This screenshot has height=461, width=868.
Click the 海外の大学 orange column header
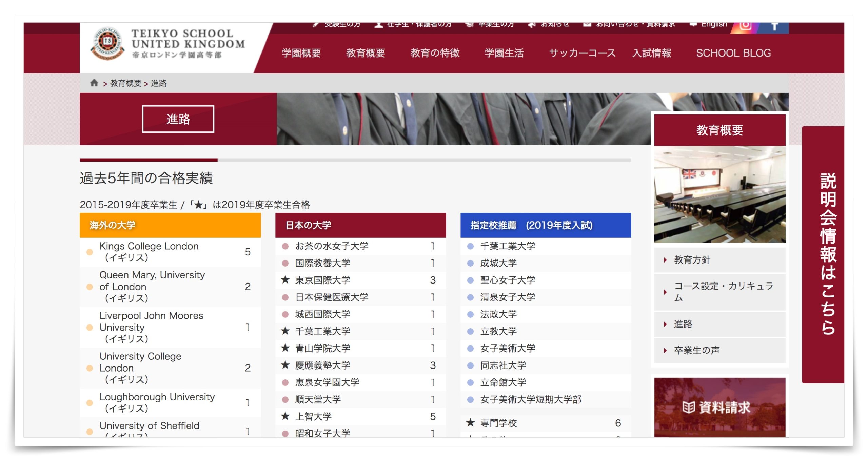coord(170,225)
